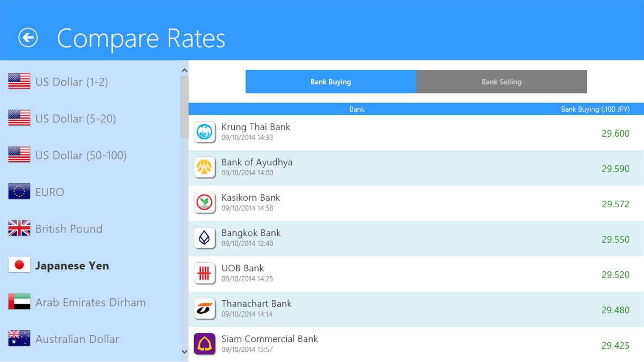Click the Japan flag icon
Image resolution: width=644 pixels, height=362 pixels.
[x=19, y=265]
